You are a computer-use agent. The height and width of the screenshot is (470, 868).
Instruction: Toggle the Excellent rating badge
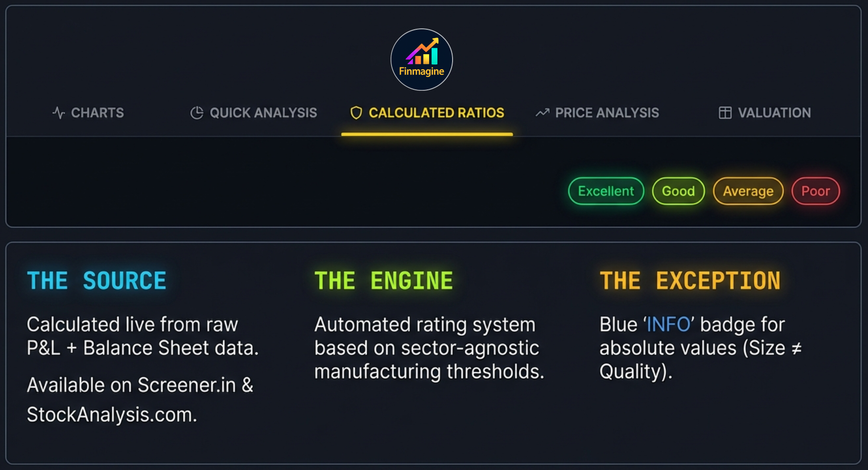[x=605, y=191]
